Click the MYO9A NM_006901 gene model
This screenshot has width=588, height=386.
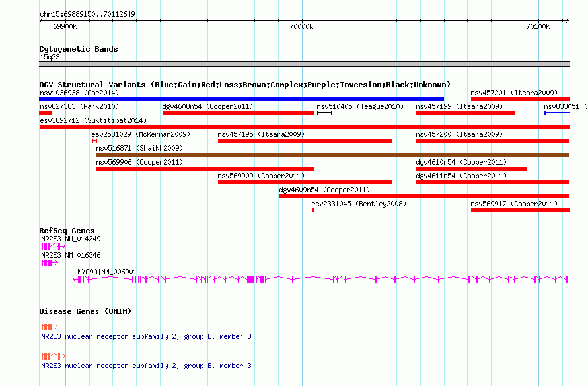pos(320,280)
